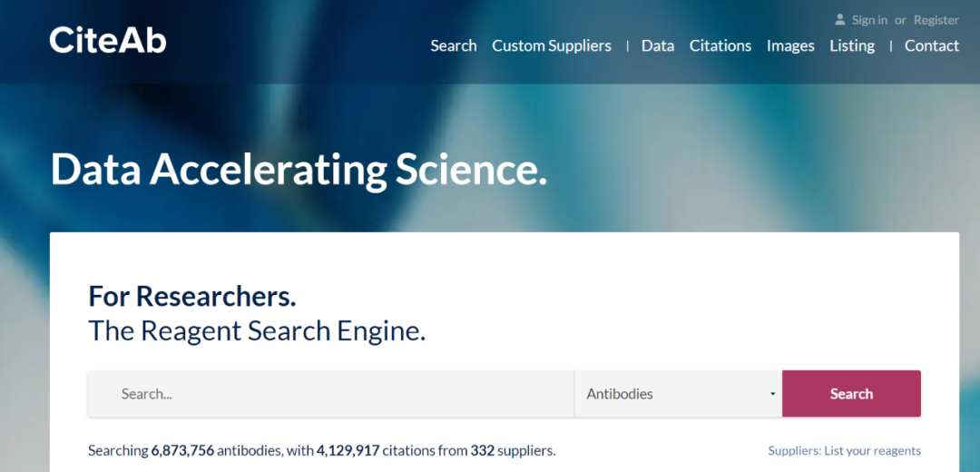This screenshot has height=472, width=980.
Task: Open the Listing menu item
Action: click(852, 45)
